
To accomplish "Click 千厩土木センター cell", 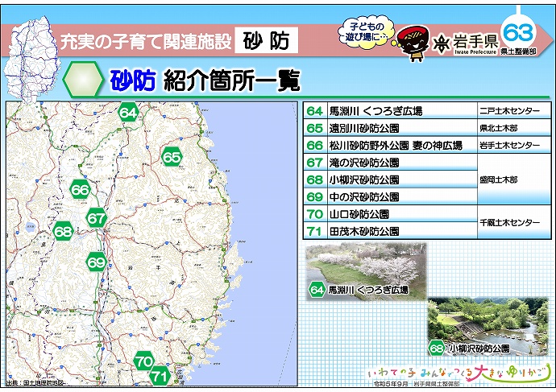I will click(514, 222).
